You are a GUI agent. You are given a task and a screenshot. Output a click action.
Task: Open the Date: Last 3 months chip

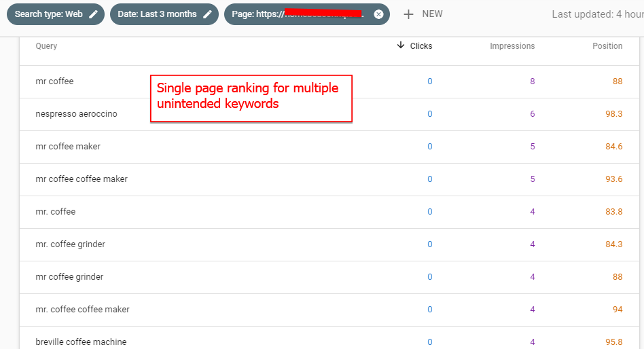pyautogui.click(x=164, y=14)
